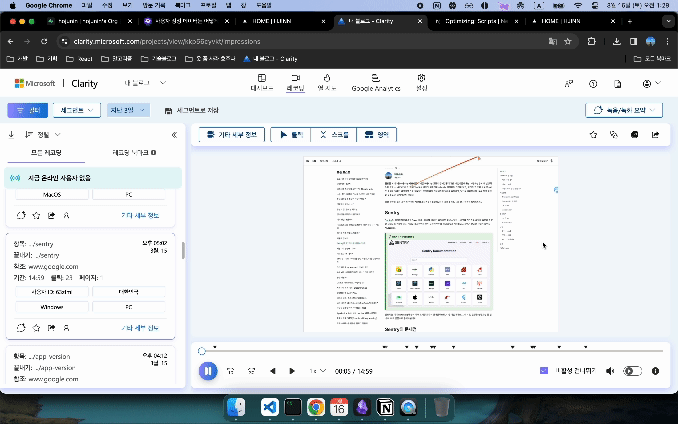
Task: Open the summarize recordings dropdown
Action: tap(624, 110)
